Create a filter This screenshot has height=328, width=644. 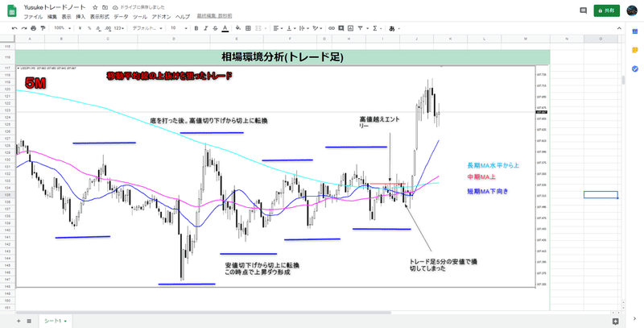360,28
